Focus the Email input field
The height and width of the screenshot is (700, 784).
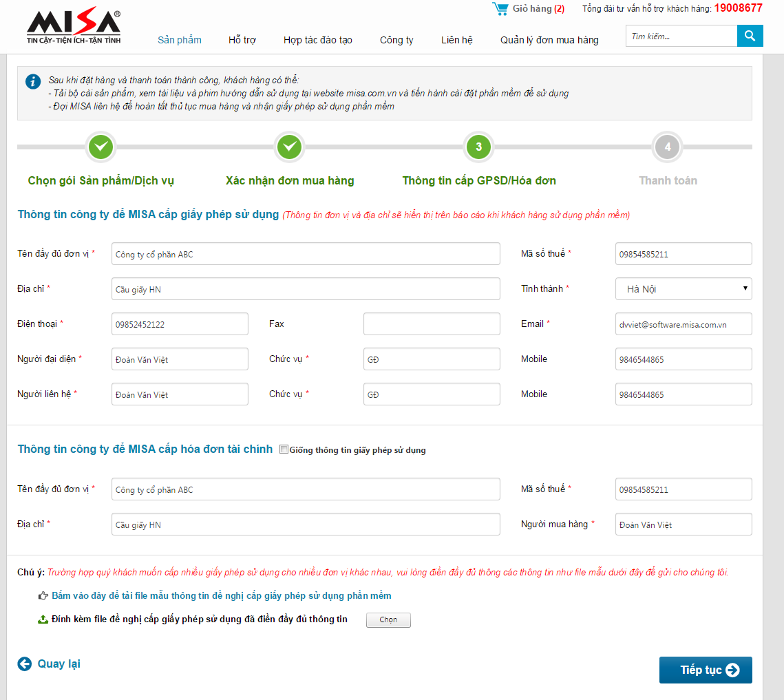point(683,324)
